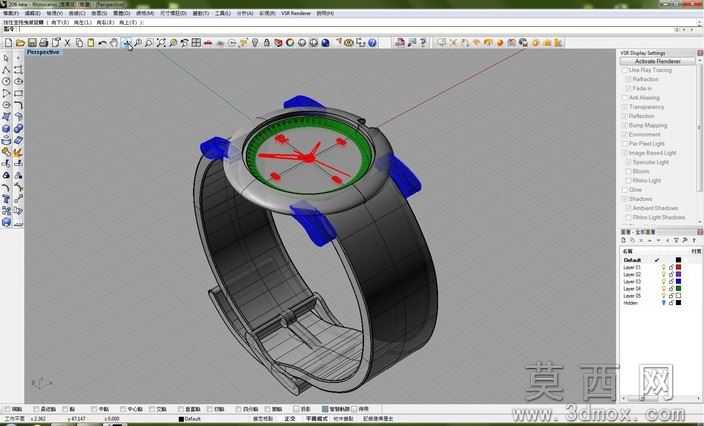Open the Tools menu (L)
The image size is (704, 426).
223,13
